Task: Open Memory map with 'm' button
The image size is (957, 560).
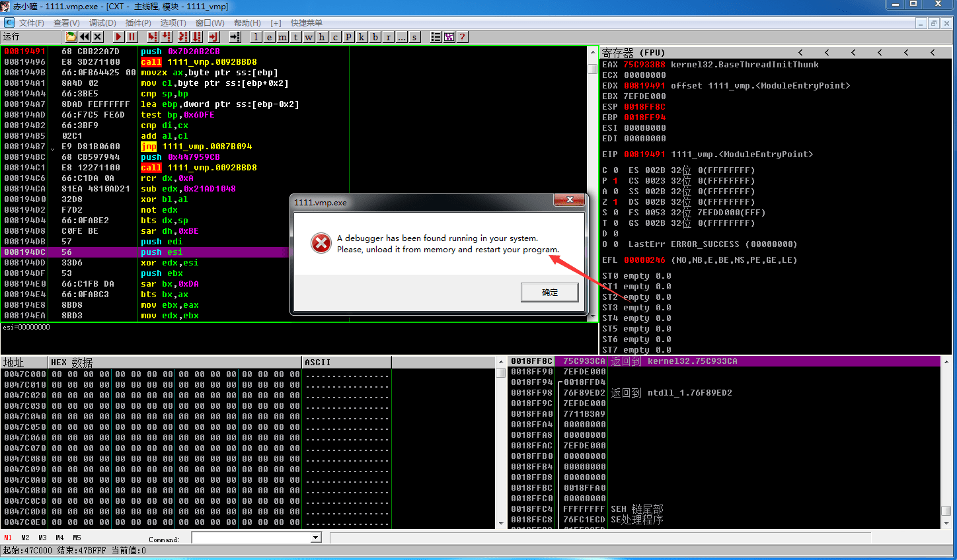Action: (x=282, y=37)
